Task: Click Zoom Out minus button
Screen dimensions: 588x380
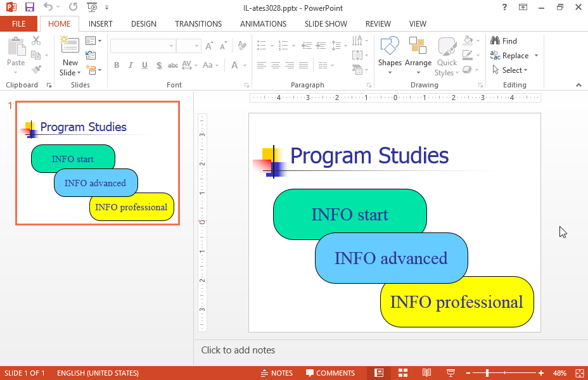Action: (x=468, y=373)
